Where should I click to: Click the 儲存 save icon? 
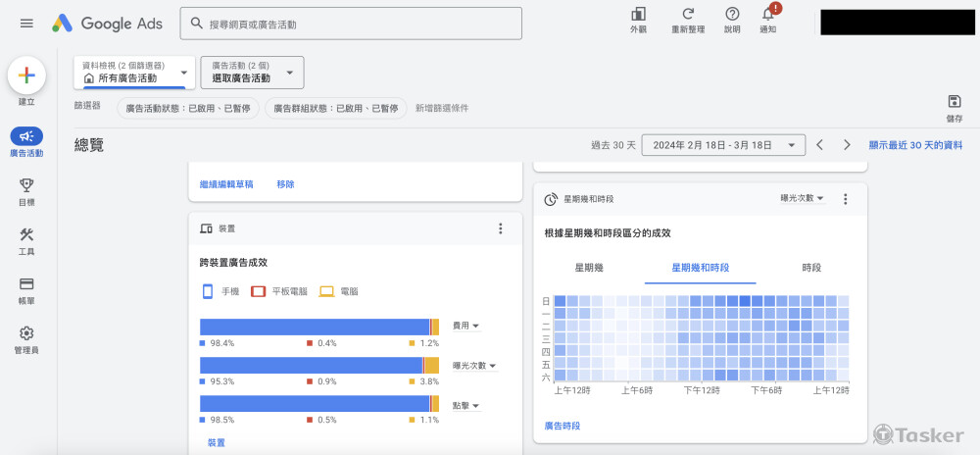point(954,102)
